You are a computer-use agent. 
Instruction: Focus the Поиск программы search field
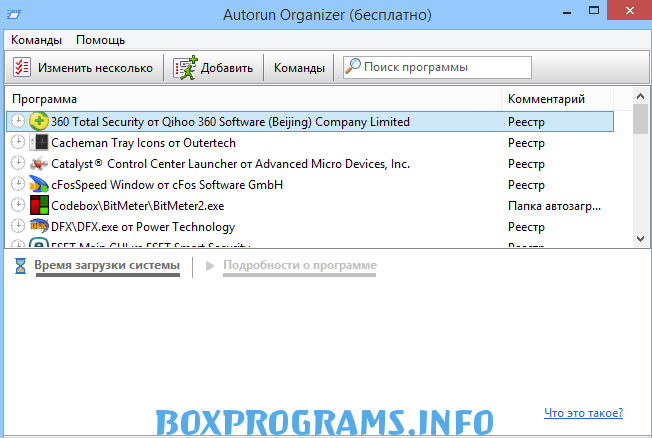pos(437,67)
